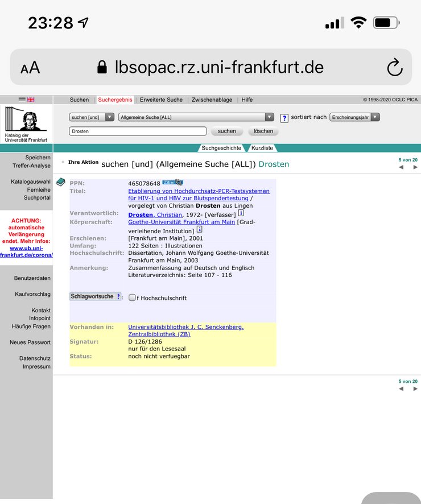
Task: Switch catalog language via the UK flag
Action: pos(31,100)
